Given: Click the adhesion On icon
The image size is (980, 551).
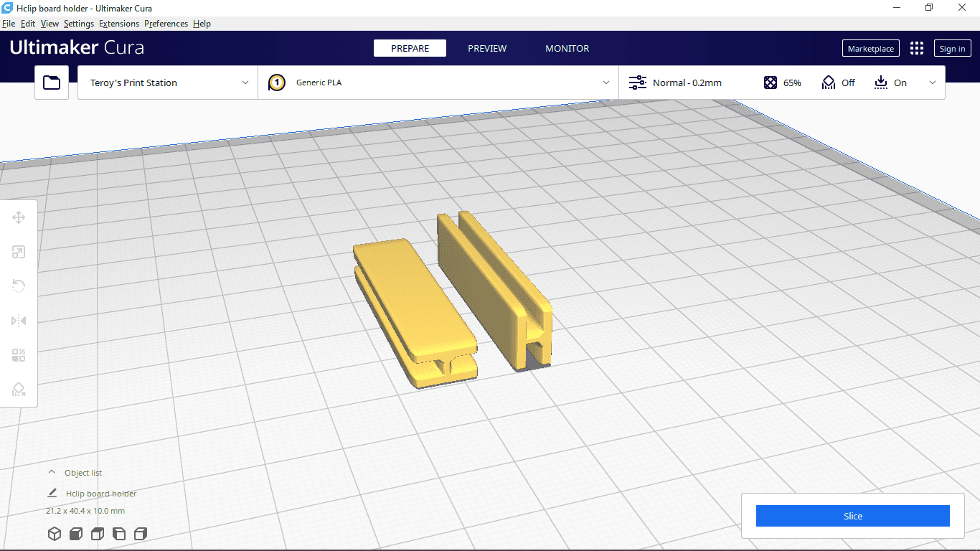Looking at the screenshot, I should pyautogui.click(x=881, y=83).
